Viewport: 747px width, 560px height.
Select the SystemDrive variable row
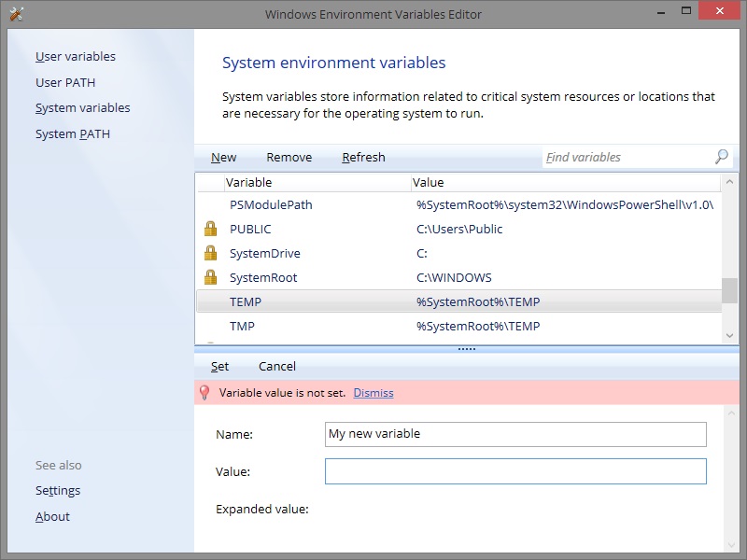click(x=459, y=253)
